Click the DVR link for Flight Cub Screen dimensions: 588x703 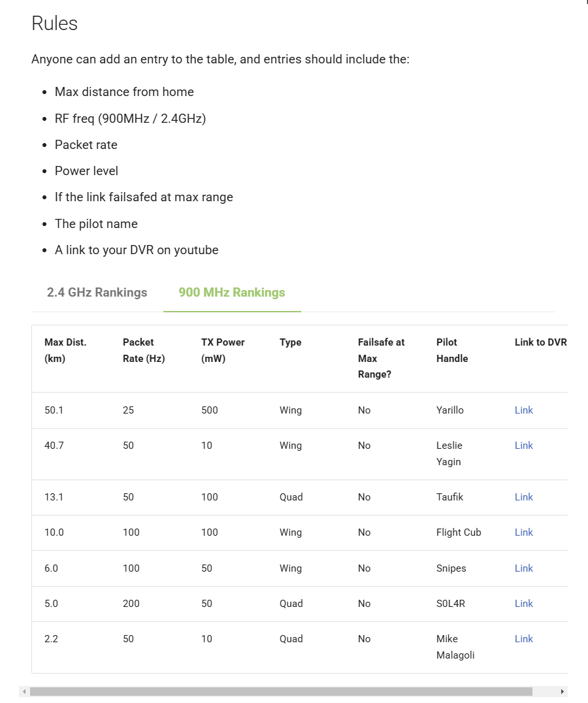tap(523, 532)
